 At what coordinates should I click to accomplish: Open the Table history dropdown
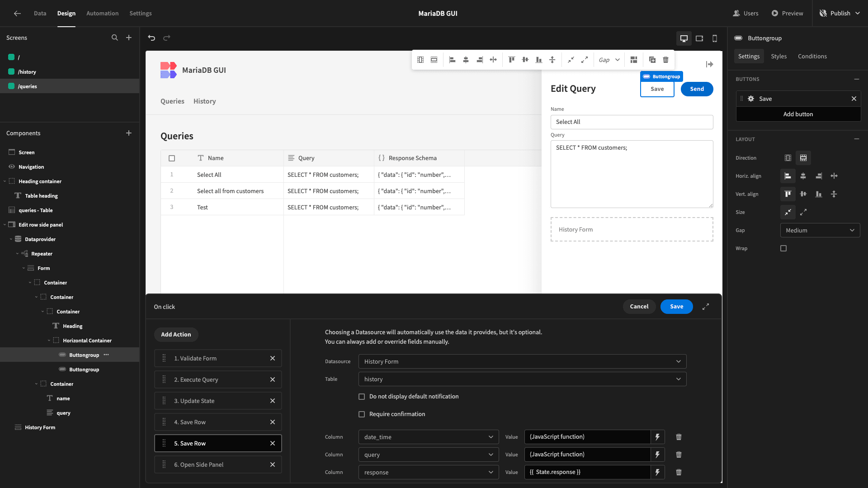pyautogui.click(x=522, y=379)
